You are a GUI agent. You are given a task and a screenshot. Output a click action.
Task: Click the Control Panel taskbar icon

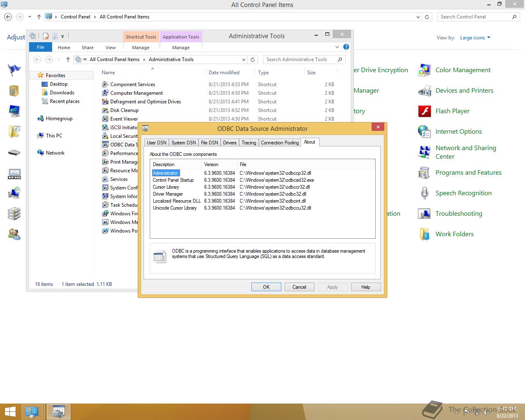(32, 411)
